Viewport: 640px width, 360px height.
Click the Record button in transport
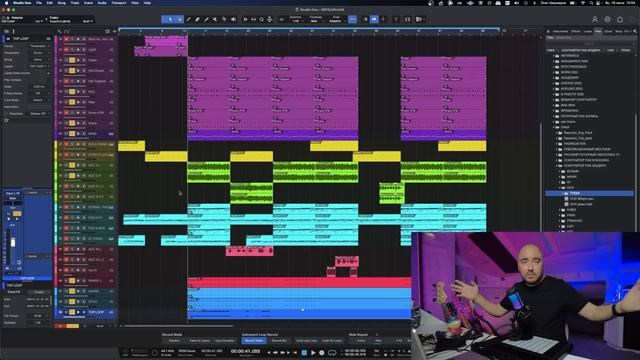[x=322, y=353]
